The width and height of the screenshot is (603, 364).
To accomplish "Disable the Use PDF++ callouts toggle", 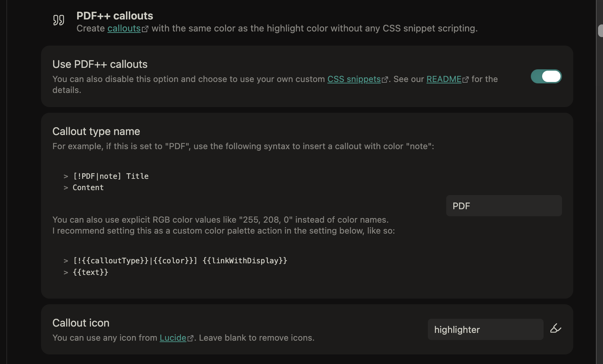I will pyautogui.click(x=546, y=76).
